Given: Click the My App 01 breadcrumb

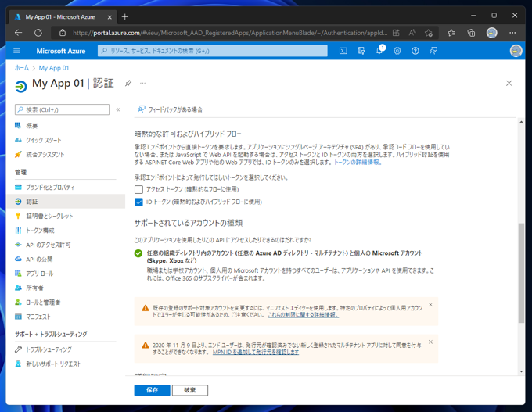Looking at the screenshot, I should [54, 68].
